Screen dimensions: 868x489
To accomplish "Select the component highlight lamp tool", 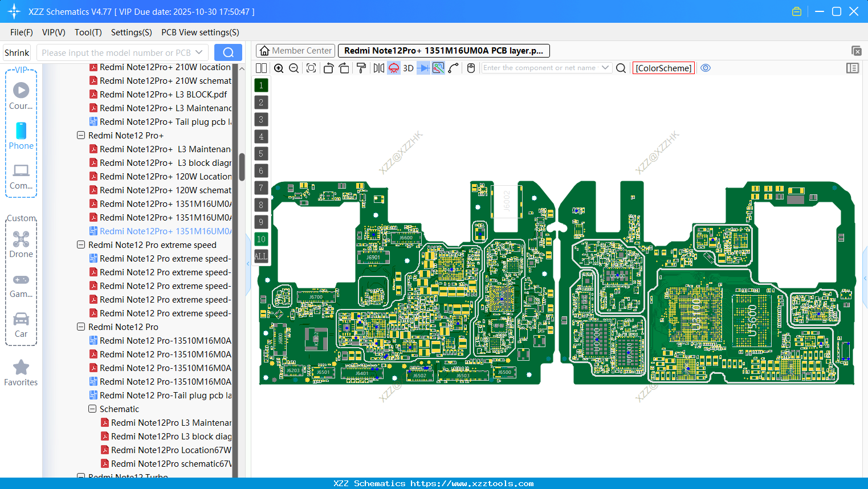I will (x=393, y=68).
